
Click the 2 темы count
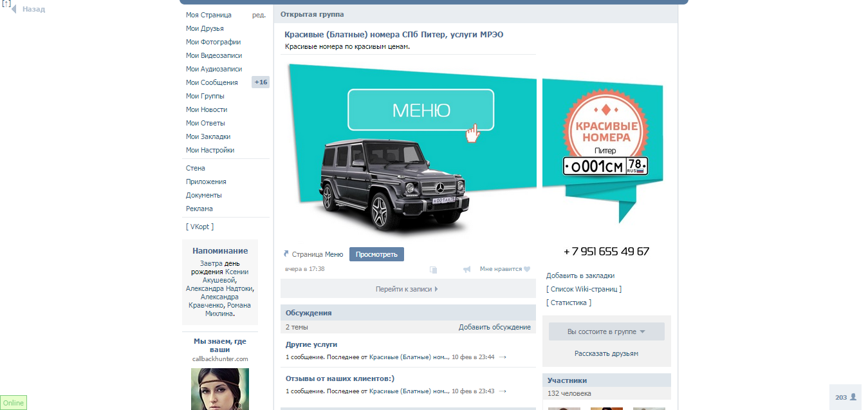(297, 327)
